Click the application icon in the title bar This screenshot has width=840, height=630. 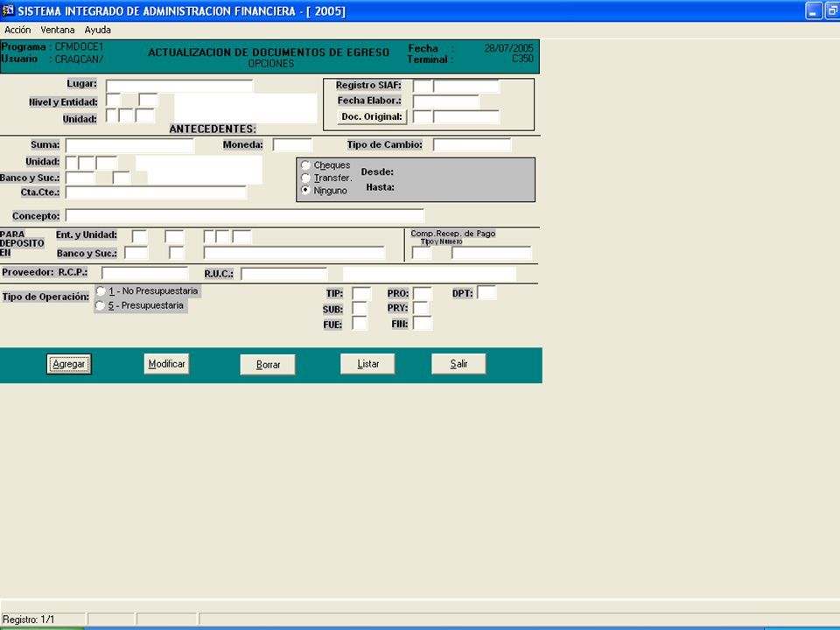click(x=8, y=10)
